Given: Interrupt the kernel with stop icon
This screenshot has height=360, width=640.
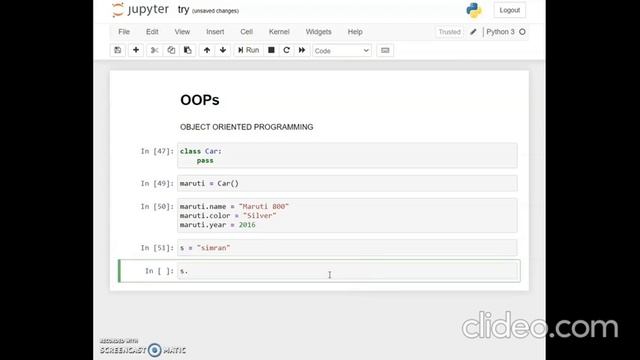Looking at the screenshot, I should click(271, 50).
